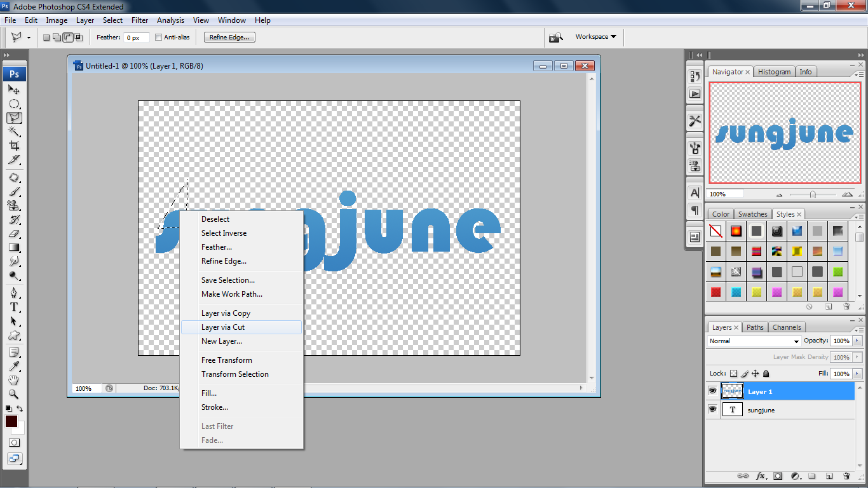Open the Fill slider arrow
The width and height of the screenshot is (868, 488).
(857, 374)
